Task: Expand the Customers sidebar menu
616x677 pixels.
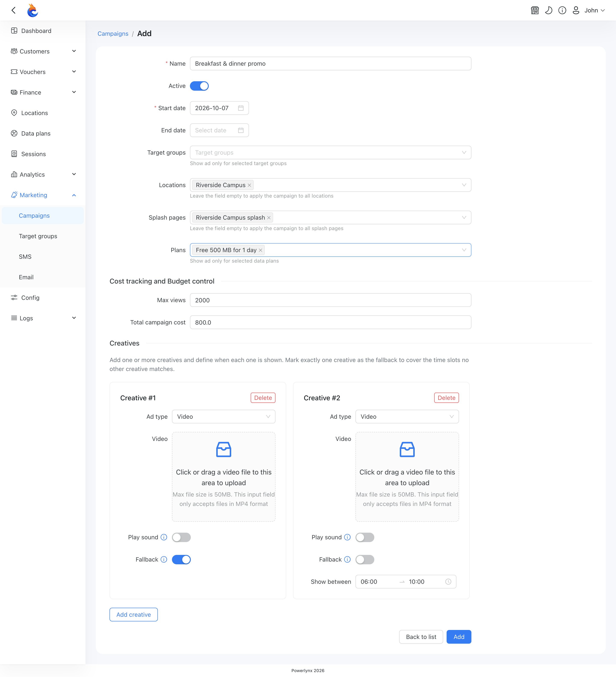Action: pos(43,51)
